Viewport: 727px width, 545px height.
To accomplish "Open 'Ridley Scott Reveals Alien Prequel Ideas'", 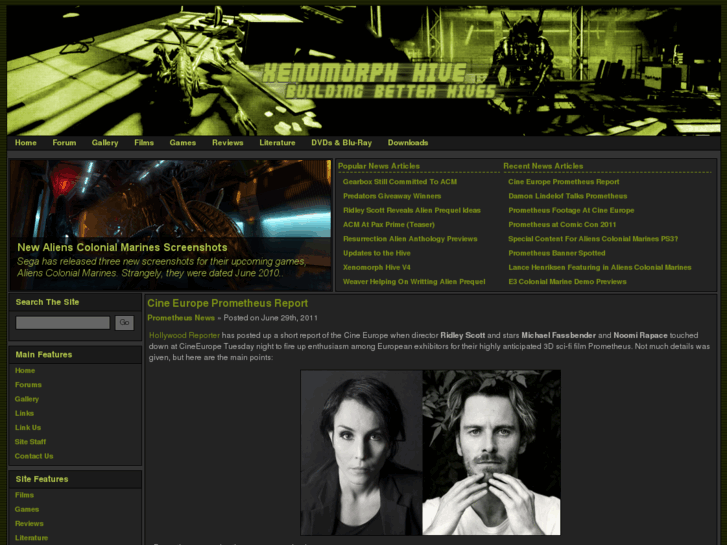I will click(412, 211).
